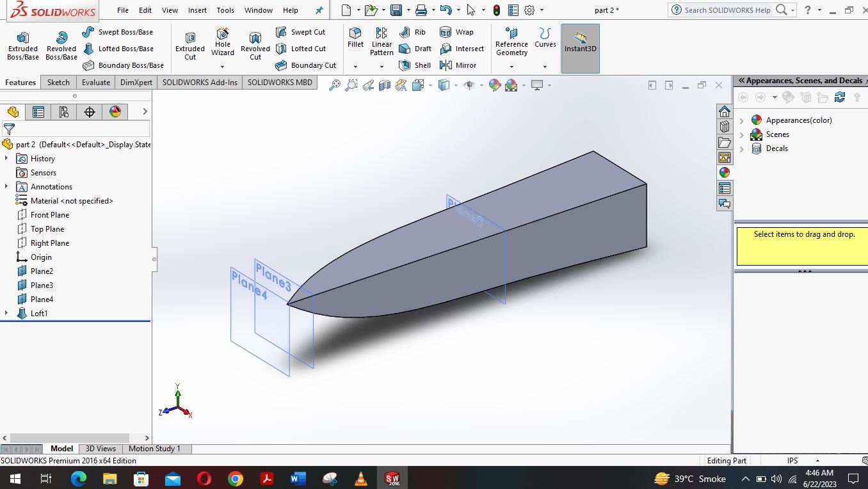This screenshot has width=868, height=489.
Task: Switch to SOLIDWORKS Add-Ins tab
Action: click(x=200, y=83)
